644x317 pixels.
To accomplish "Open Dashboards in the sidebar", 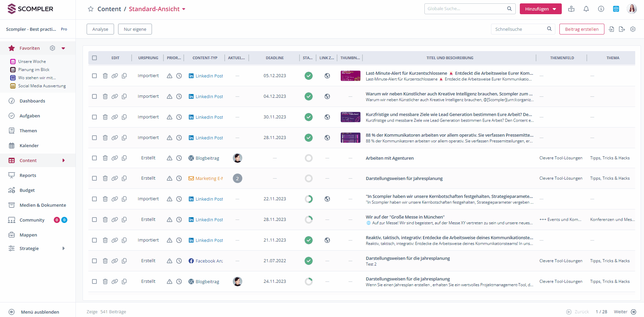I will 32,101.
